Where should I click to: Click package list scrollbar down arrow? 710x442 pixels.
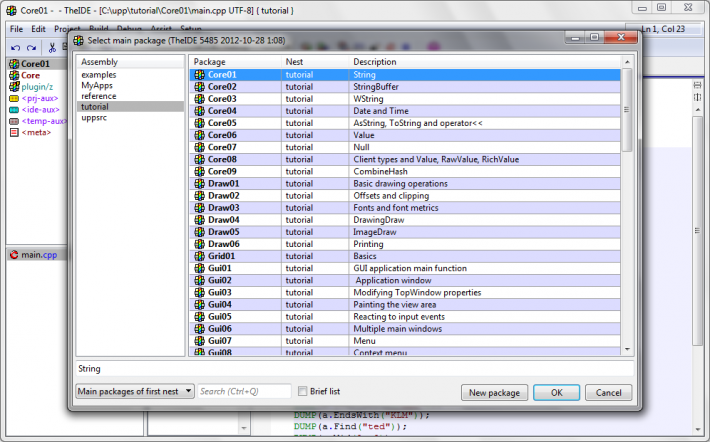point(627,349)
